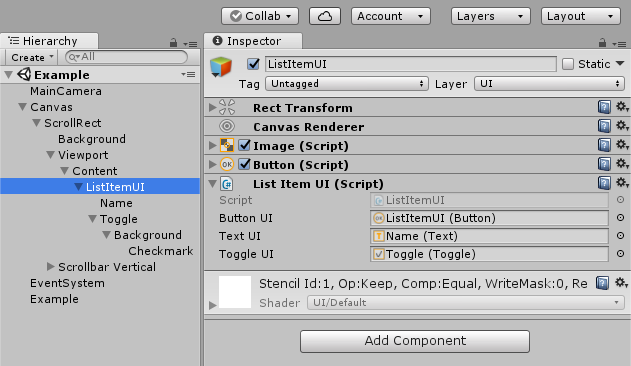Click the GameObject name field ListItemUI

click(x=411, y=64)
